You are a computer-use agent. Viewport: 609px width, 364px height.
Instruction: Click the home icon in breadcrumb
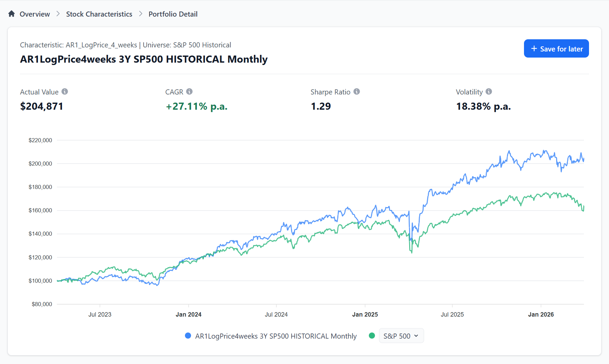click(x=12, y=14)
